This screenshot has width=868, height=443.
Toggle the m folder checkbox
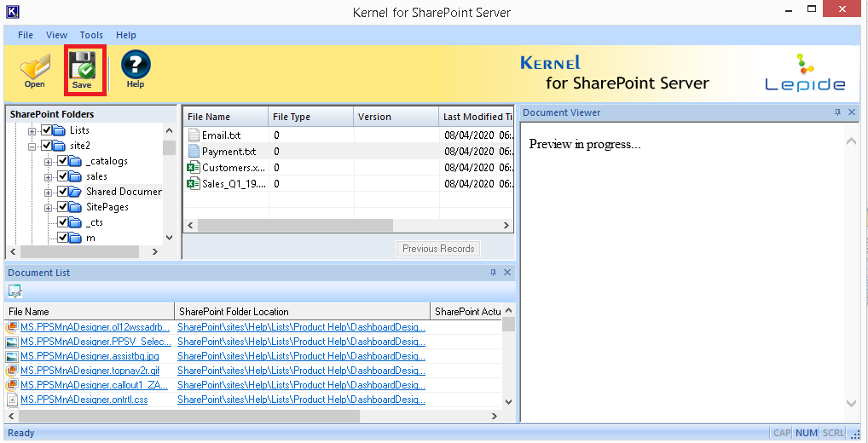point(62,238)
